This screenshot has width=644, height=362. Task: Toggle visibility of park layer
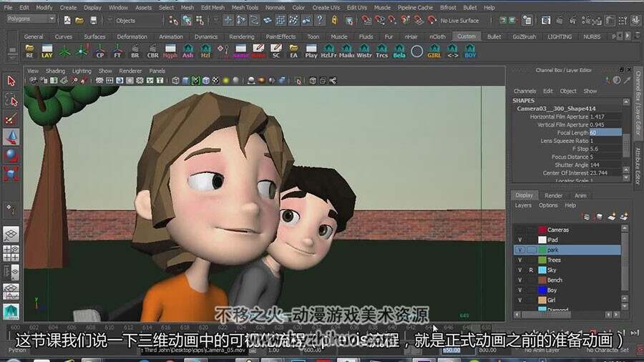tap(520, 250)
